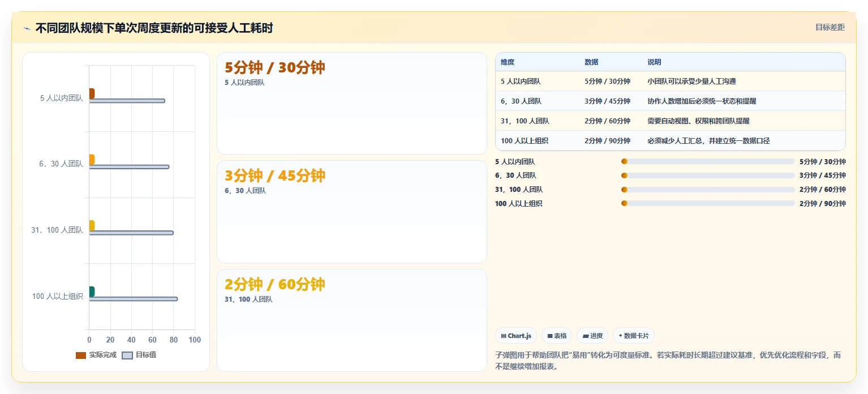The height and width of the screenshot is (394, 868).
Task: Click the 5分钟 / 30分钟 value beside progress bar
Action: 823,161
